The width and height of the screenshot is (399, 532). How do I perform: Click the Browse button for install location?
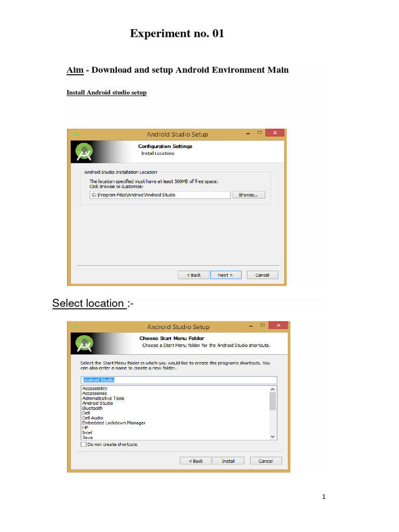click(x=249, y=195)
